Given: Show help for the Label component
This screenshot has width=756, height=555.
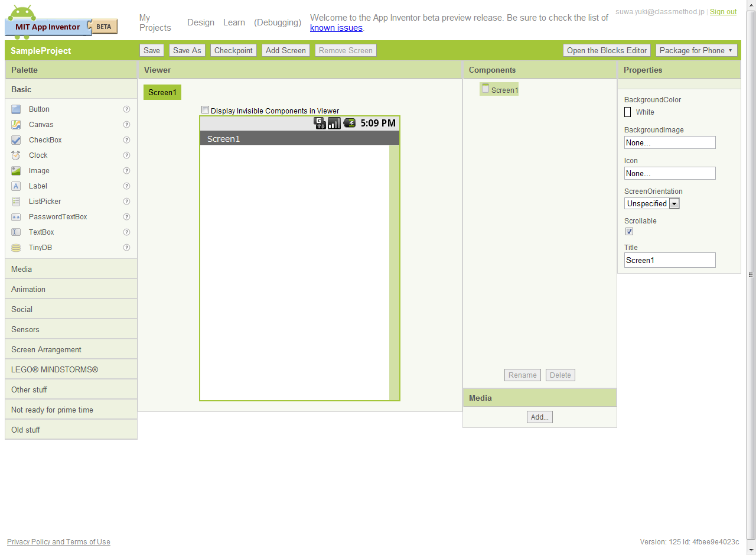Looking at the screenshot, I should pos(126,186).
